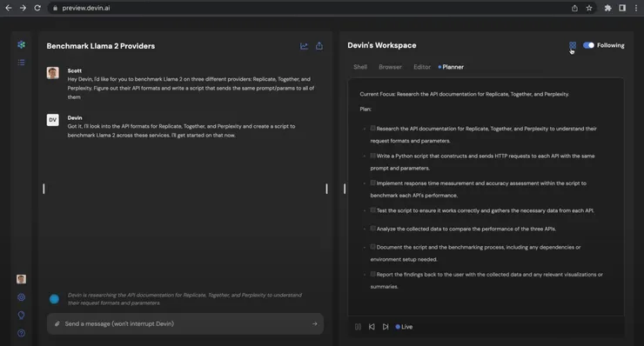Open the settings gear in the sidebar
The image size is (644, 346).
22,297
